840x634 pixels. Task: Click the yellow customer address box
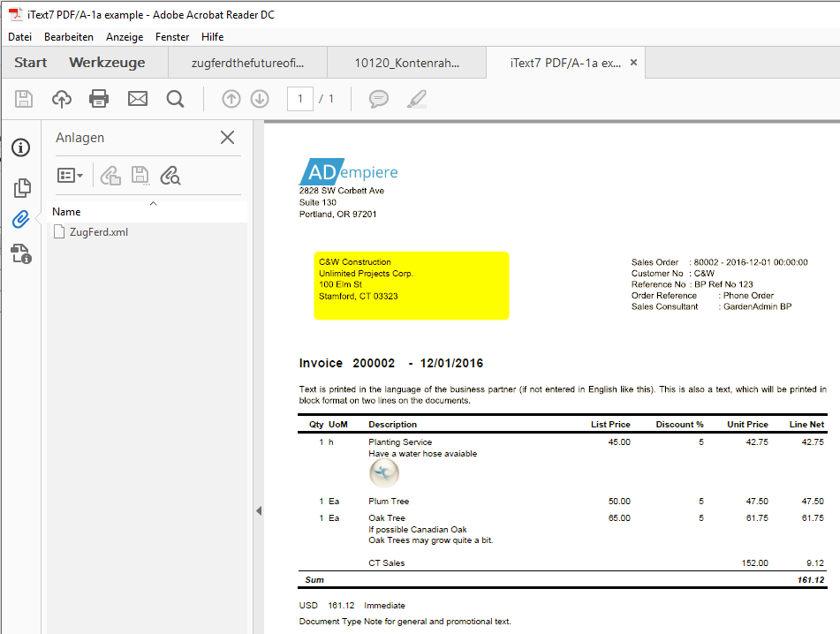pos(412,285)
